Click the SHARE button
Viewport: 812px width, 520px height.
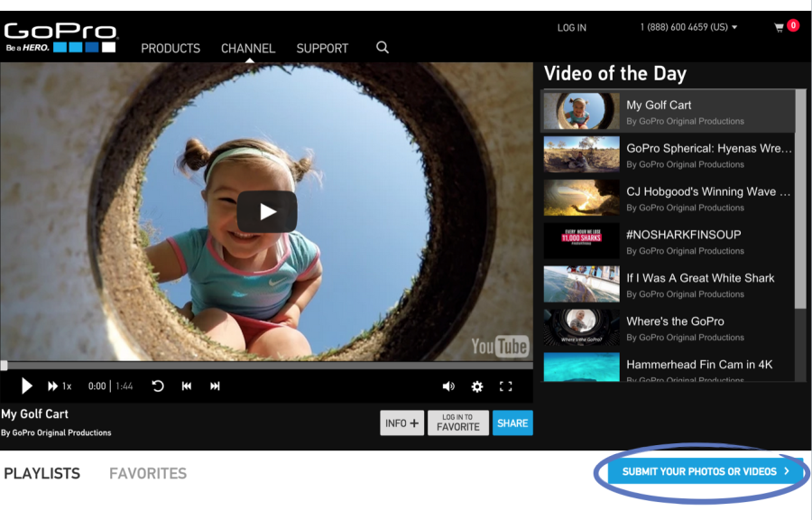[512, 423]
